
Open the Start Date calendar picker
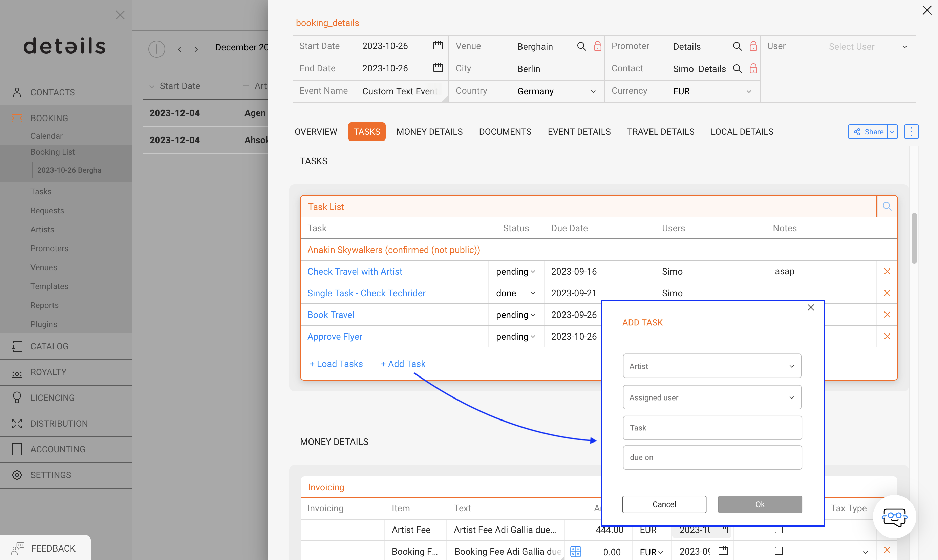tap(438, 46)
